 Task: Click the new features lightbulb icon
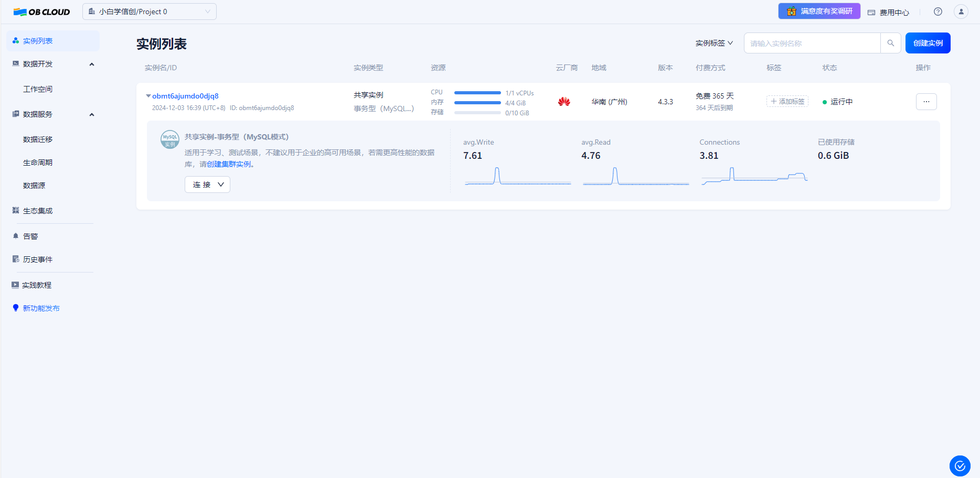[16, 308]
